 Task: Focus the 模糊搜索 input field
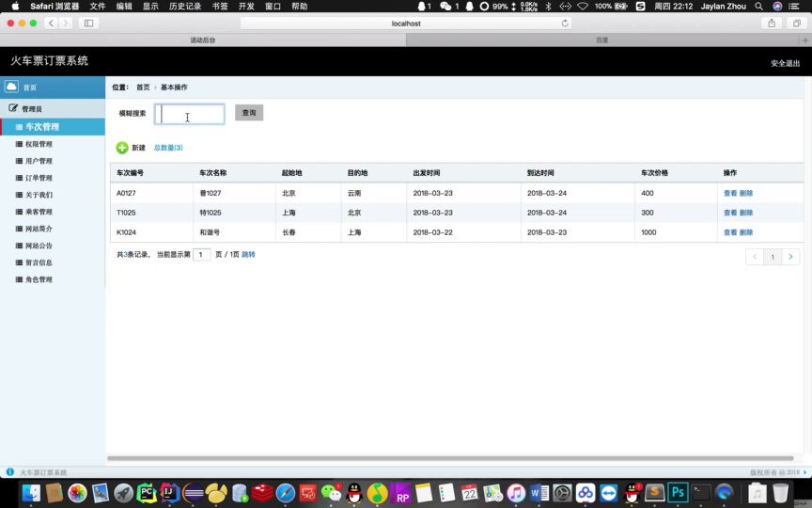pos(190,114)
